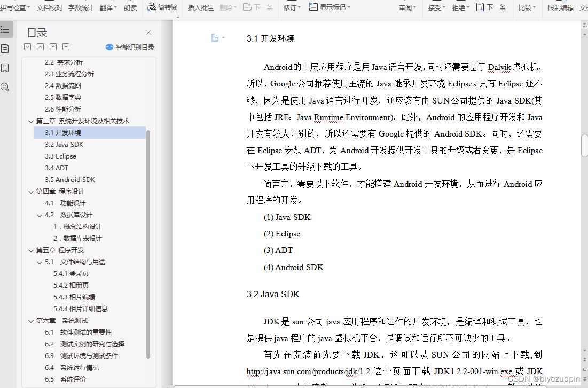588x388 pixels.
Task: Select 2.4 数据流图 in outline
Action: [63, 85]
